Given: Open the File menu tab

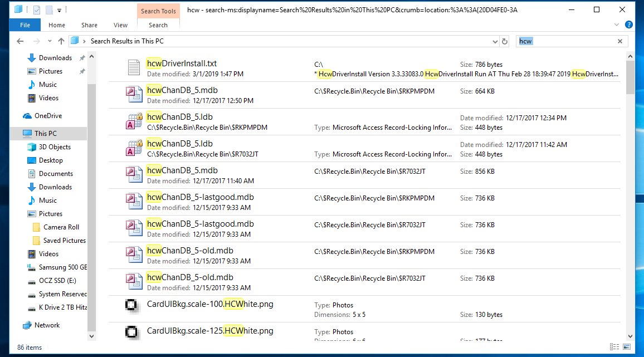Looking at the screenshot, I should click(x=25, y=25).
